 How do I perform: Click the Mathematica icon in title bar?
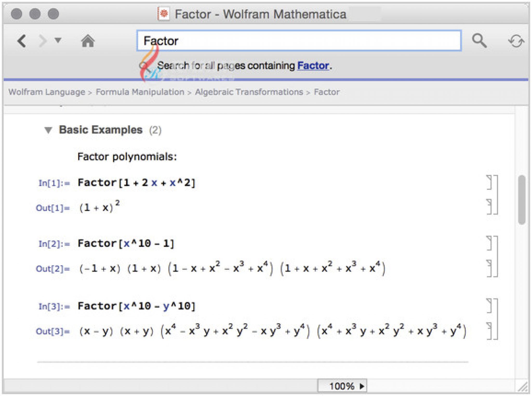[x=164, y=14]
